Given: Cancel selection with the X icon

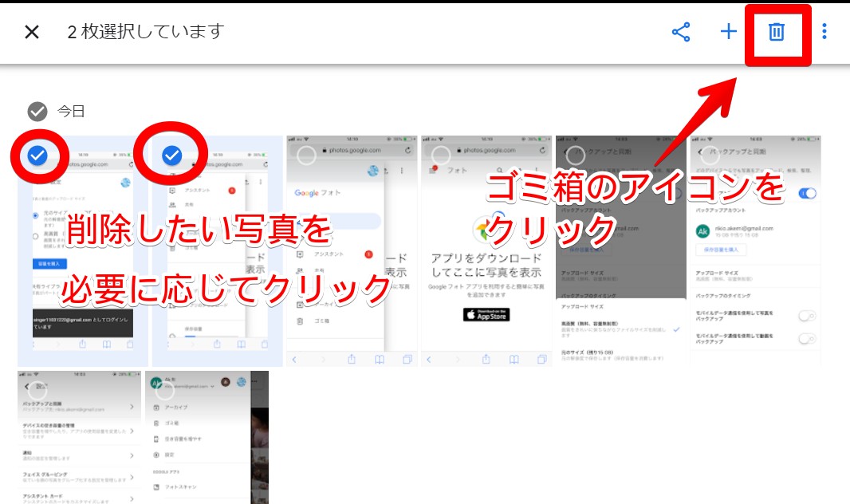Looking at the screenshot, I should [x=32, y=32].
